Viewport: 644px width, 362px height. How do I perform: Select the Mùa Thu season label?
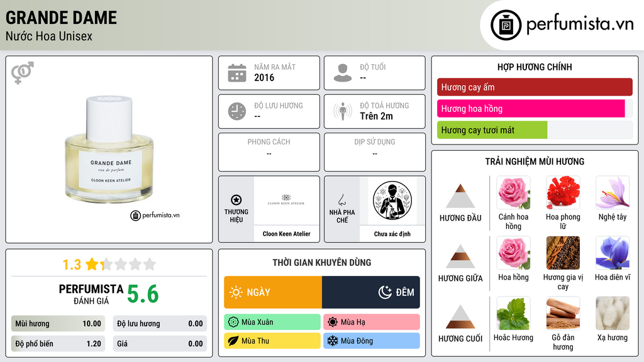[x=255, y=341]
